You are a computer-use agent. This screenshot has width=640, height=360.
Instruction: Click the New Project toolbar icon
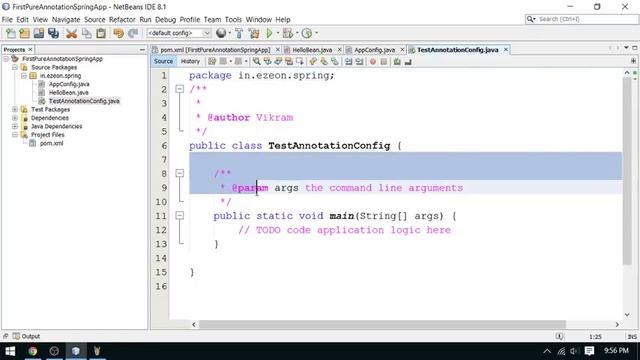coord(24,33)
